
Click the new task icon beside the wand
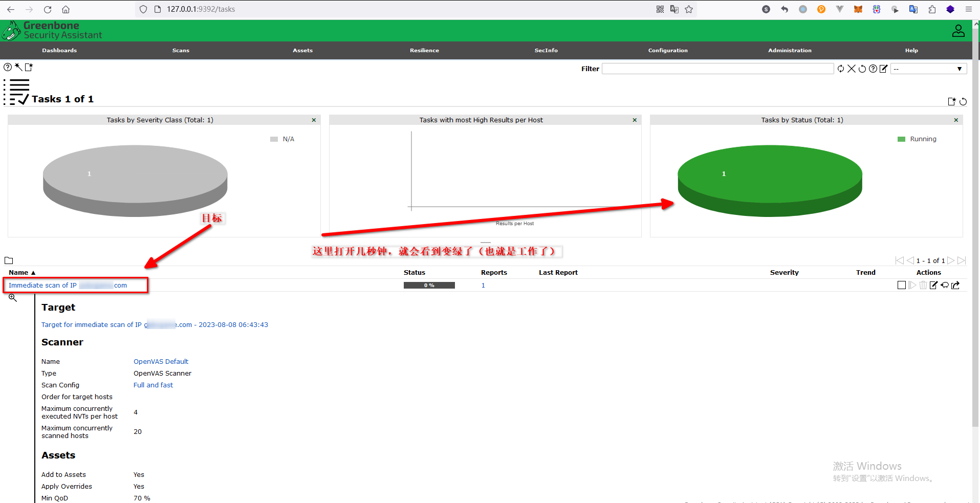[x=29, y=67]
